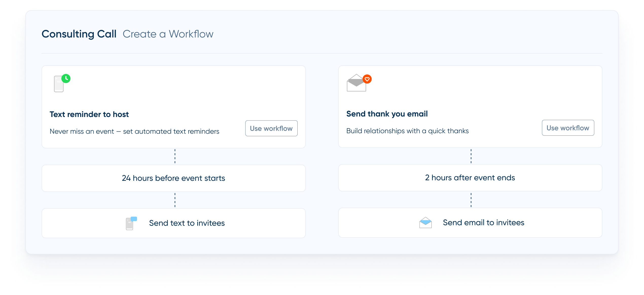Click the Send text to invitees label
The width and height of the screenshot is (644, 295).
pyautogui.click(x=187, y=223)
